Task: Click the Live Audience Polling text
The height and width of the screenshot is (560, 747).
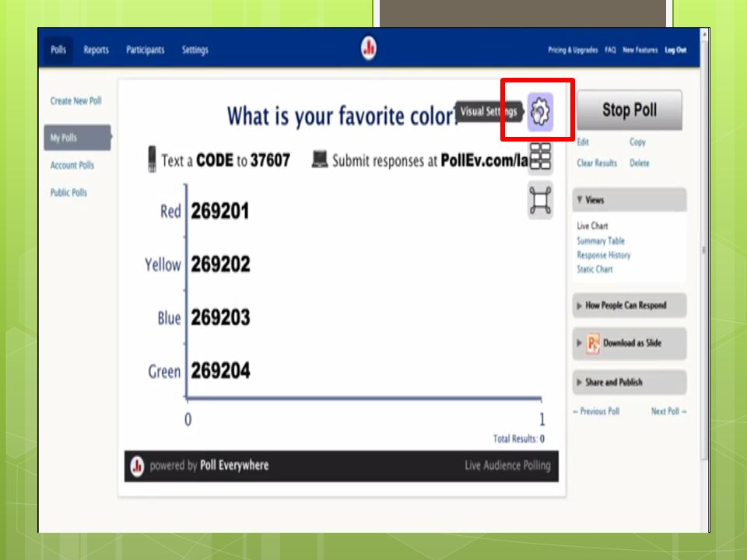Action: tap(507, 465)
